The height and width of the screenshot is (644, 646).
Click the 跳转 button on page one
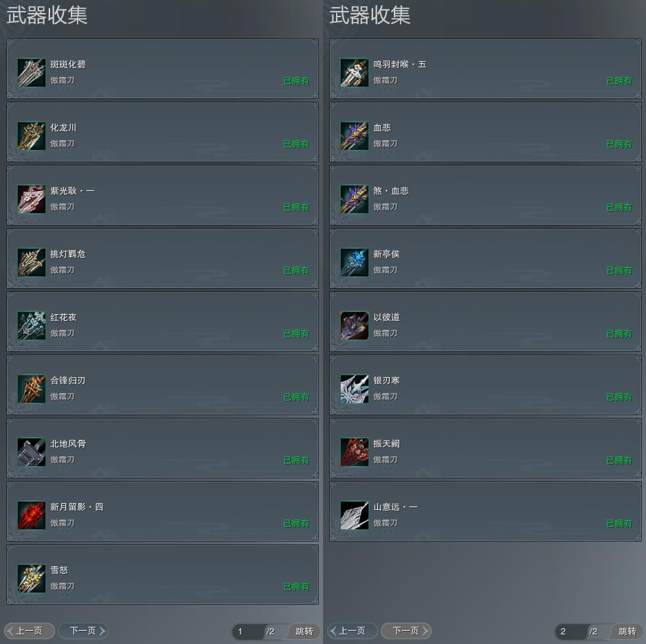[x=304, y=631]
